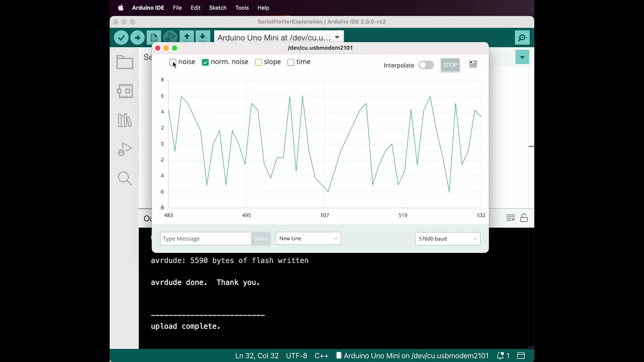
Task: Enable the noise series checkbox
Action: tap(173, 62)
